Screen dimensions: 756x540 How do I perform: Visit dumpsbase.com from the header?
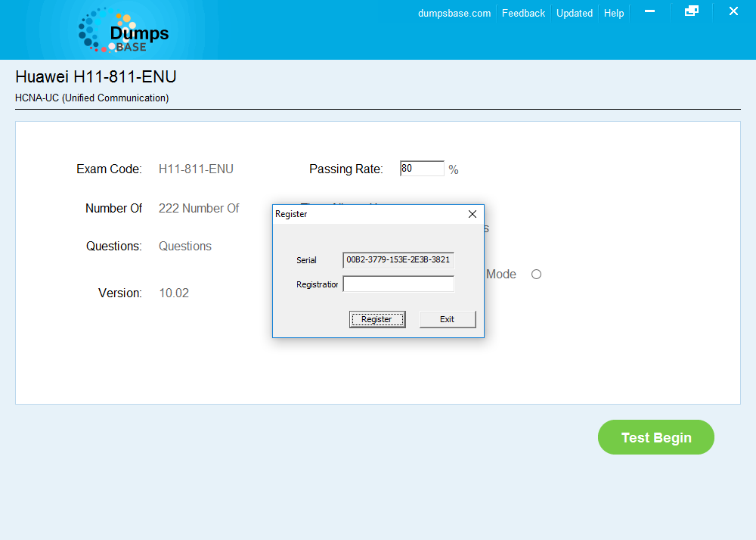[454, 13]
